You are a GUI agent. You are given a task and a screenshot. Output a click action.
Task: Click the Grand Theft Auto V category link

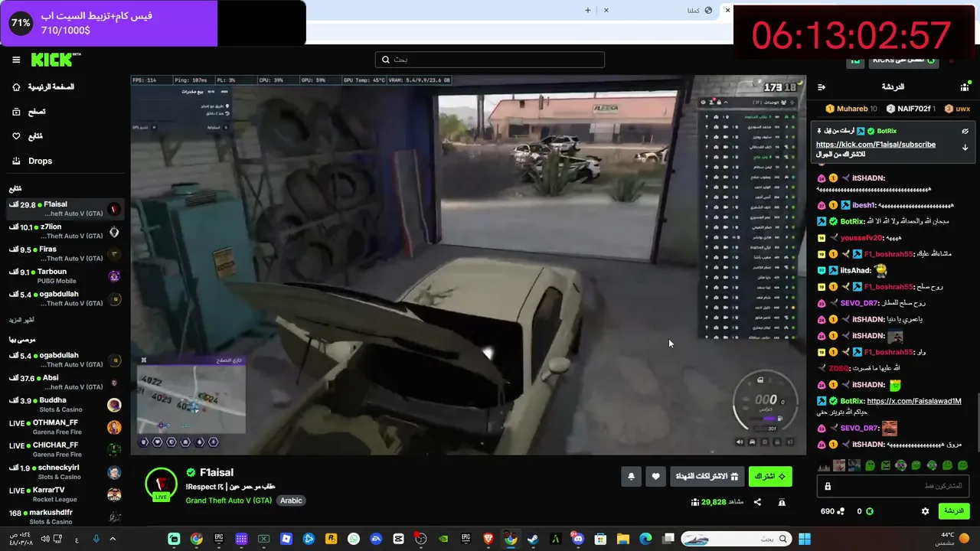pyautogui.click(x=228, y=500)
